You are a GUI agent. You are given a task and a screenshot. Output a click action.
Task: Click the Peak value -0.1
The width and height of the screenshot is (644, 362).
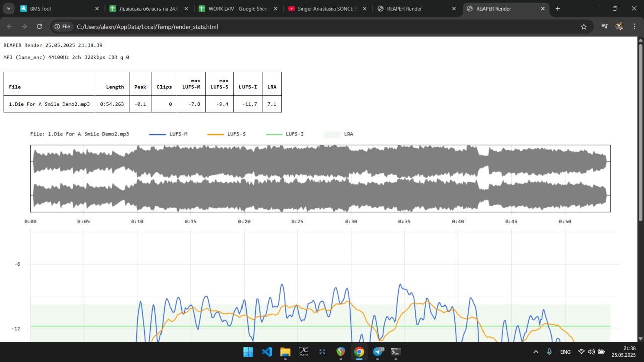tap(140, 104)
